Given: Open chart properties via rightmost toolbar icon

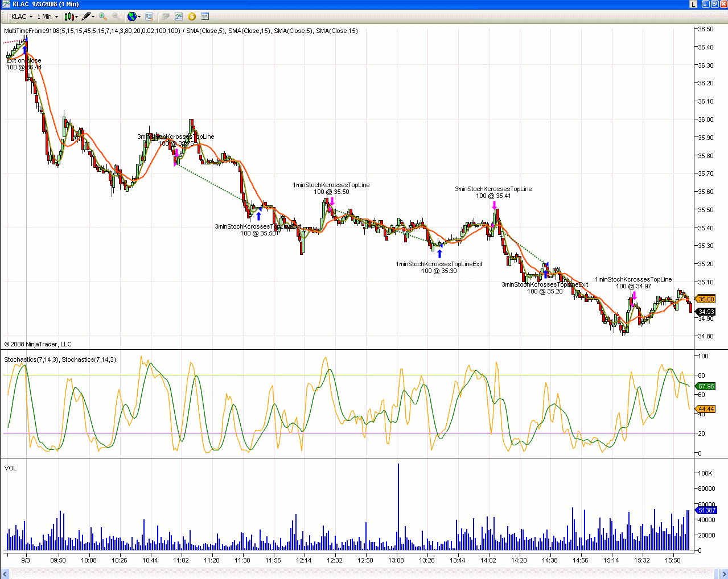Looking at the screenshot, I should point(205,16).
